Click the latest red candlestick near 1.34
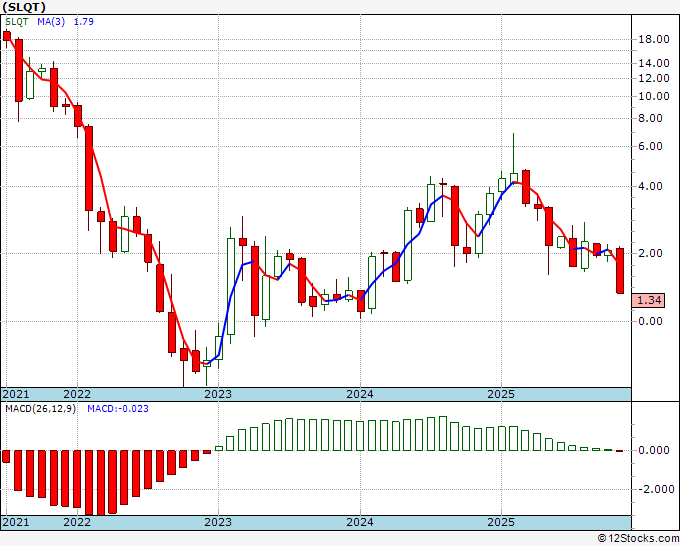 620,271
